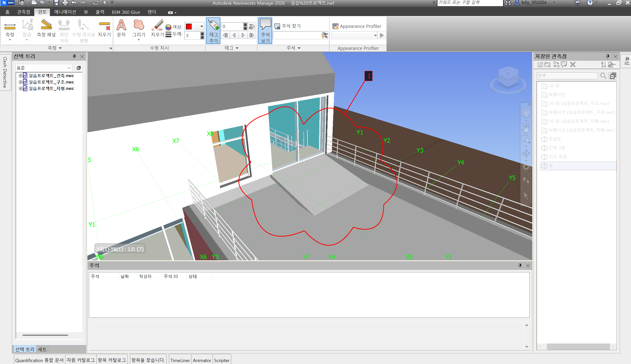Open the 표준 selection tree dropdown
The height and width of the screenshot is (364, 631).
69,68
